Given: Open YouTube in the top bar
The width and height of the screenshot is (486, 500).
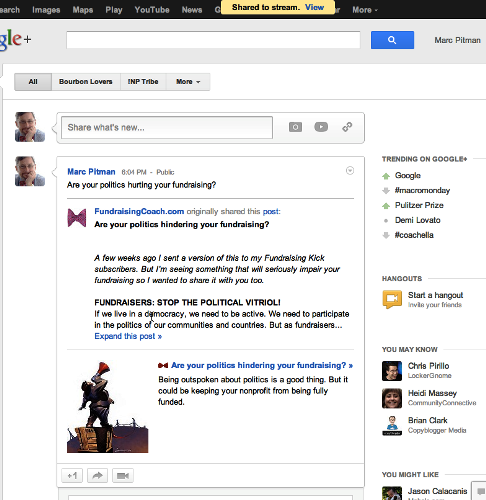Looking at the screenshot, I should 152,10.
